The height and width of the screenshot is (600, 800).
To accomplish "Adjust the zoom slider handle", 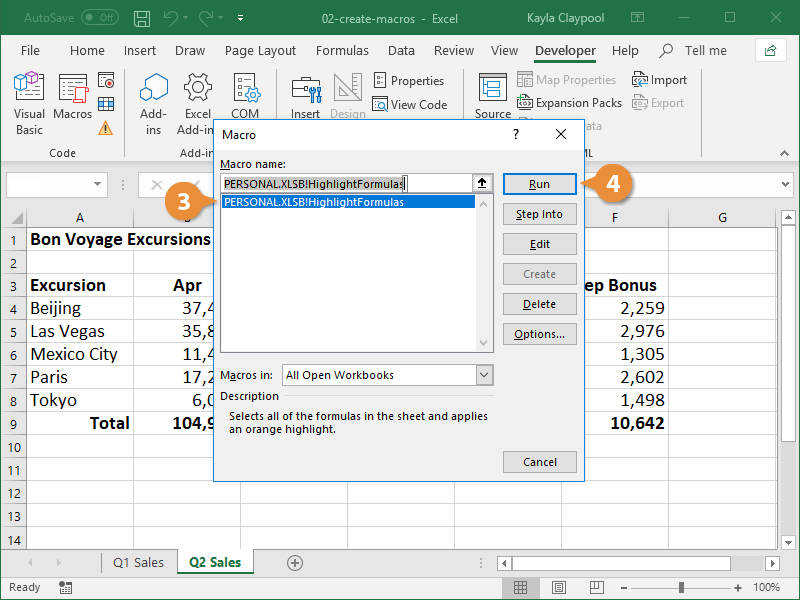I will click(x=681, y=588).
